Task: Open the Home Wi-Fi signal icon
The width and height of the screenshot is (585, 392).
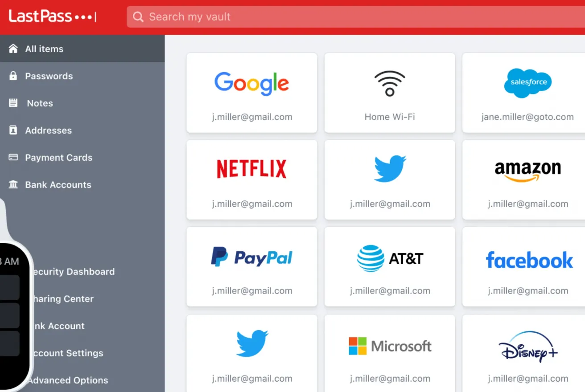Action: tap(390, 83)
